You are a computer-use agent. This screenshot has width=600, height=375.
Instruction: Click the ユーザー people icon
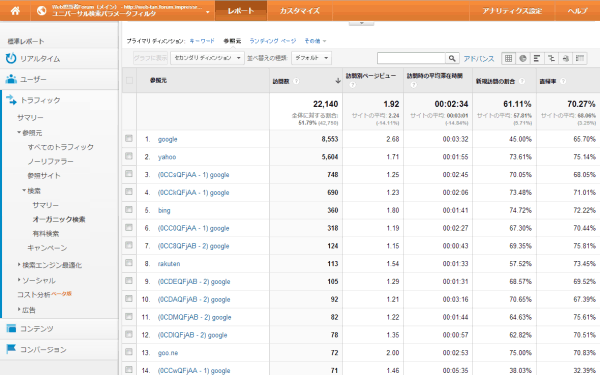pyautogui.click(x=11, y=79)
